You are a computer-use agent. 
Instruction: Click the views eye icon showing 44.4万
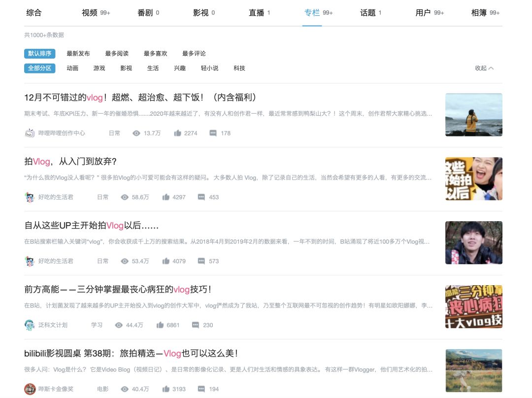[119, 325]
